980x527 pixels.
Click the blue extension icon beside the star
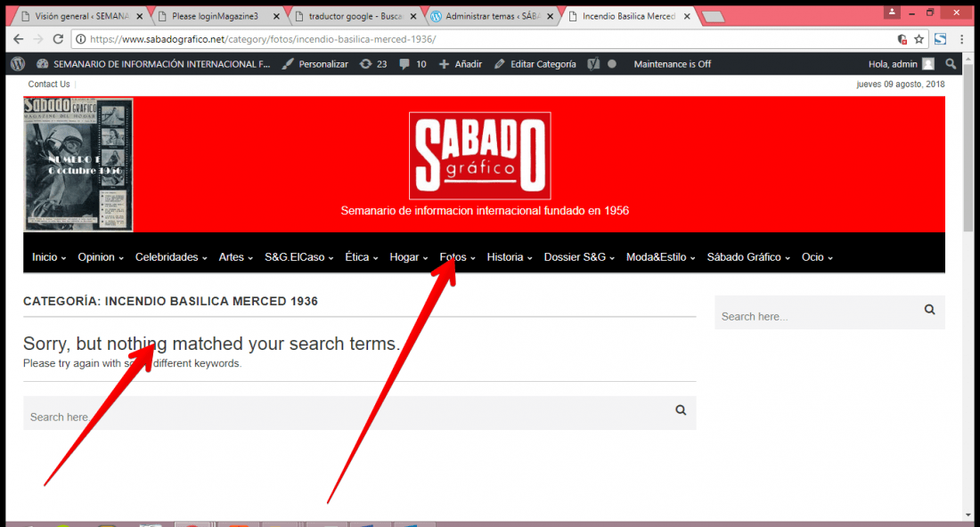940,39
